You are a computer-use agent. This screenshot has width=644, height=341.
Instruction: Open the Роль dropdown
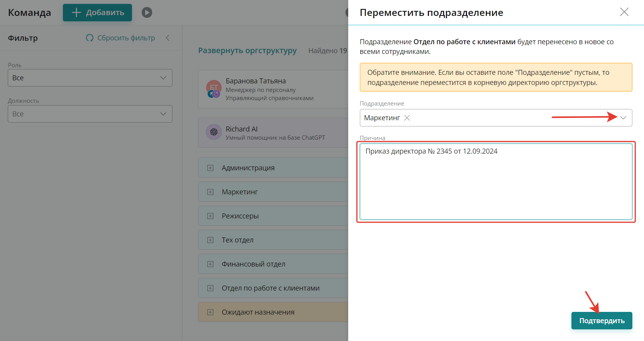tap(90, 78)
